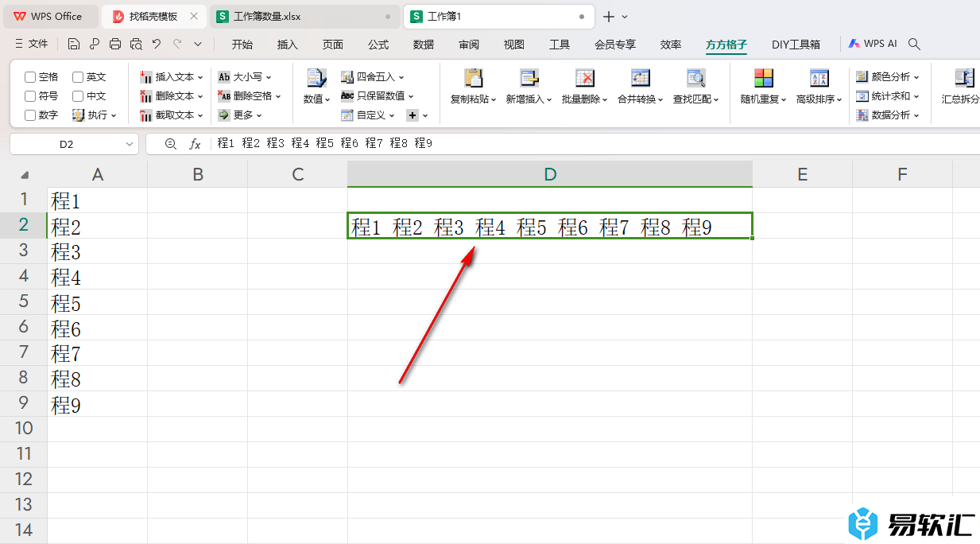Select the 查找匹配 magnifier icon
This screenshot has width=980, height=544.
[695, 78]
